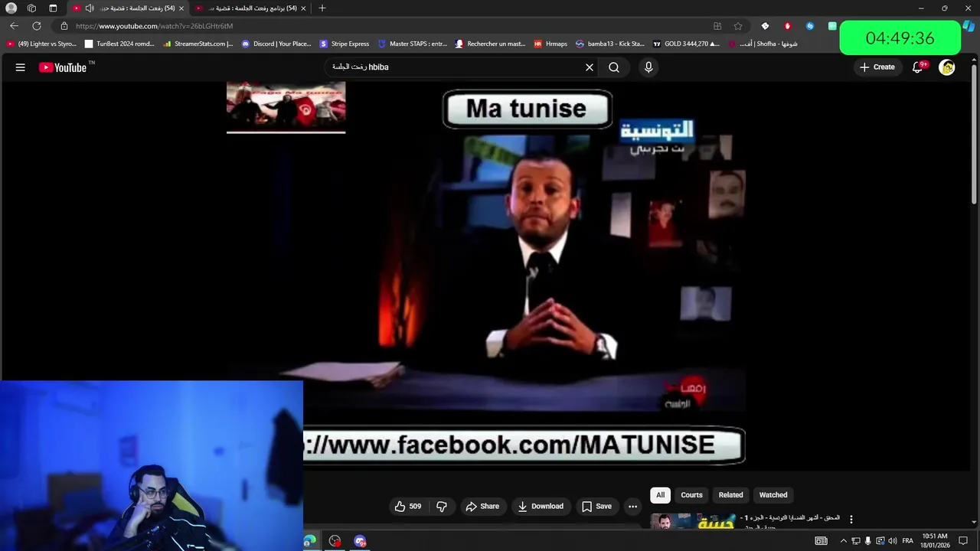980x551 pixels.
Task: Open the recording app taskbar icon
Action: tap(335, 541)
